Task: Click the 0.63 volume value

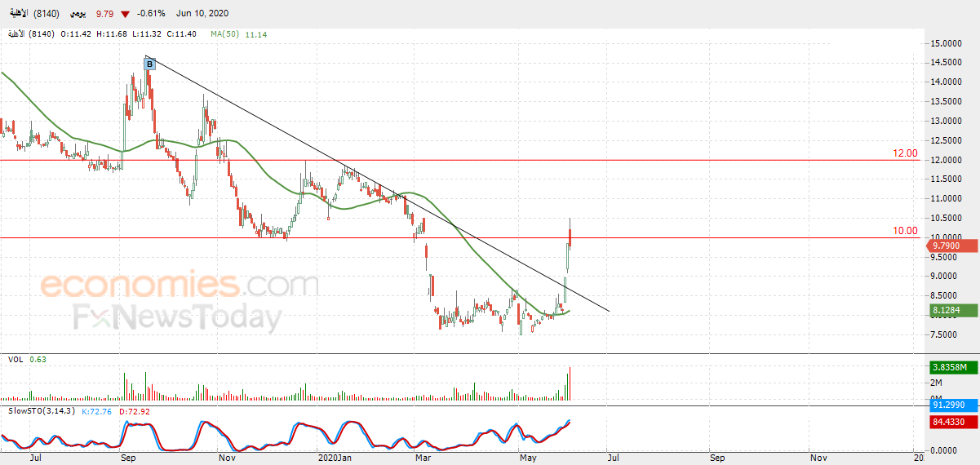Action: 38,359
